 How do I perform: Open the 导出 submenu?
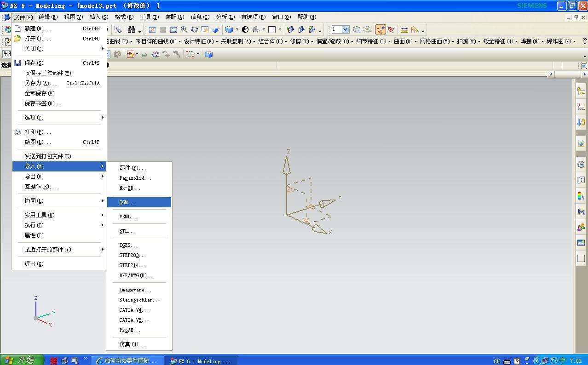pyautogui.click(x=59, y=177)
